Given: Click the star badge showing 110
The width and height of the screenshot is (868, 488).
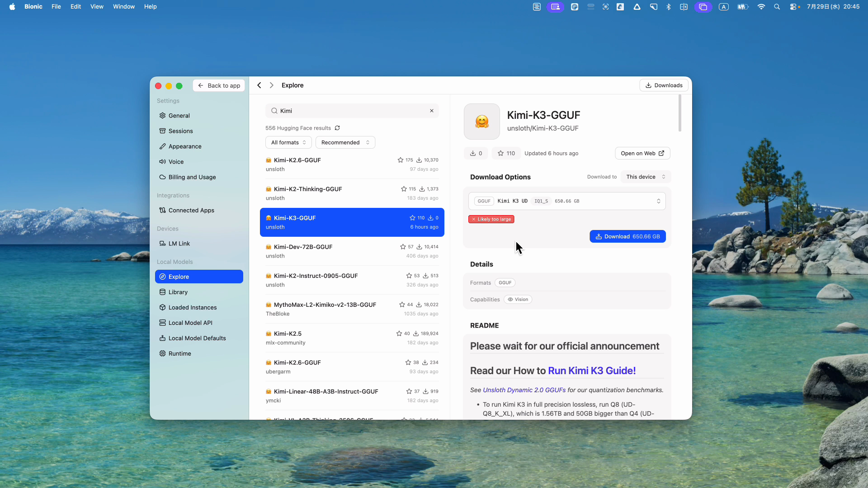Looking at the screenshot, I should pos(506,153).
